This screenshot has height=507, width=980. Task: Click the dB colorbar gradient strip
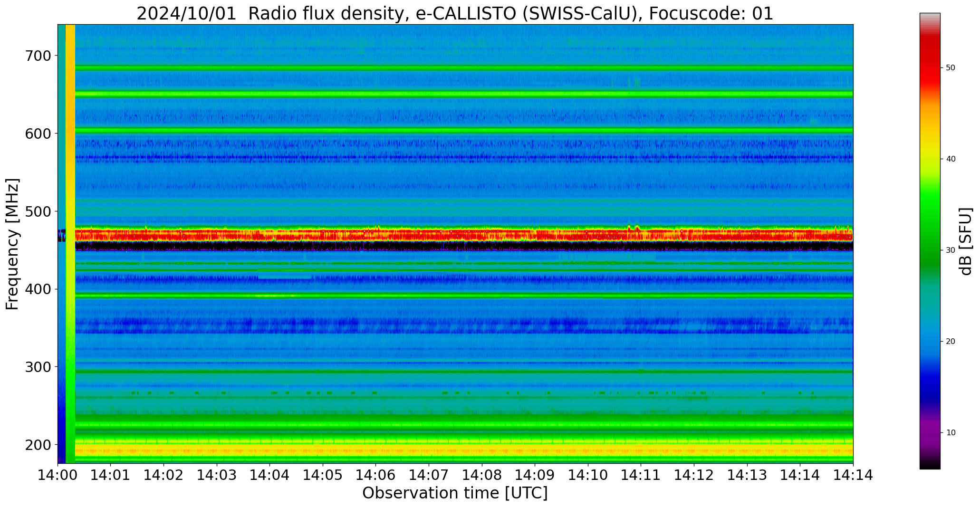coord(930,241)
